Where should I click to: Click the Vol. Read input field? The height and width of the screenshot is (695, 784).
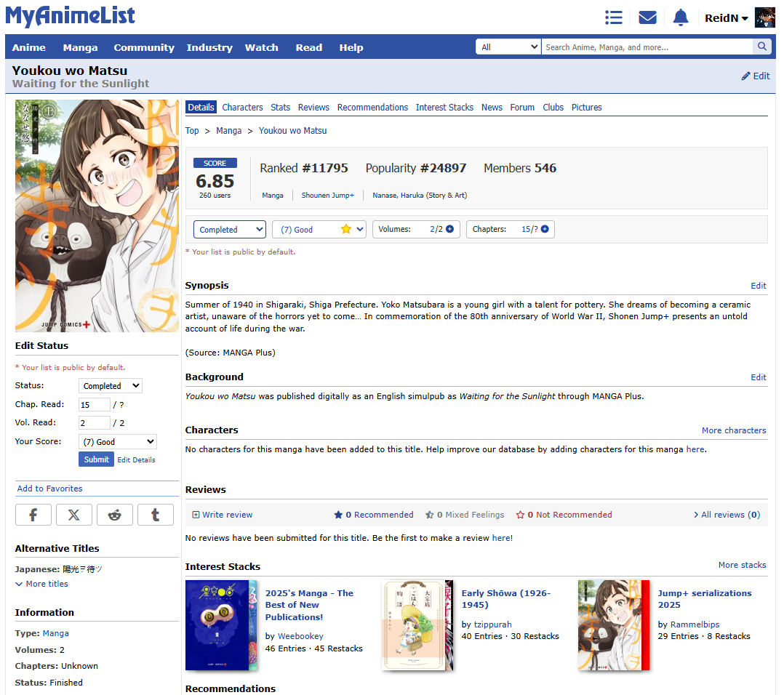pos(94,422)
